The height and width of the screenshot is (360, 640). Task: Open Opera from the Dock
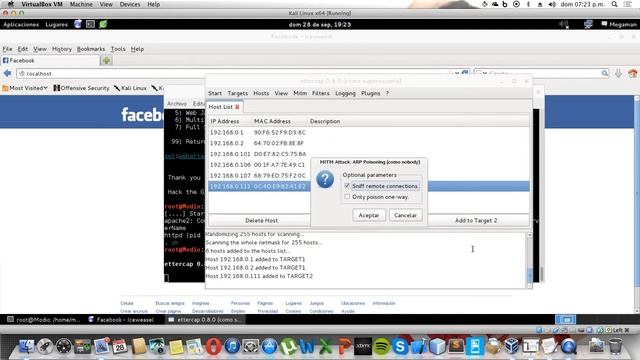tap(213, 347)
